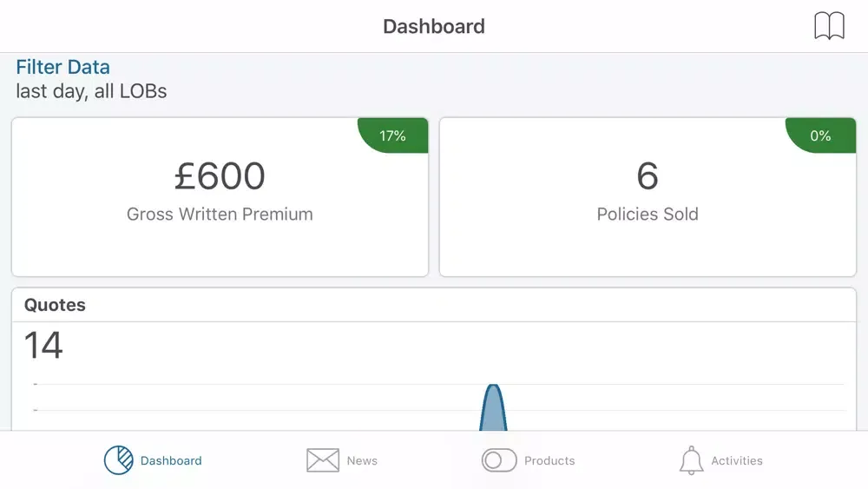Screen dimensions: 868x489
Task: Click the Policies Sold count 6
Action: coord(648,176)
